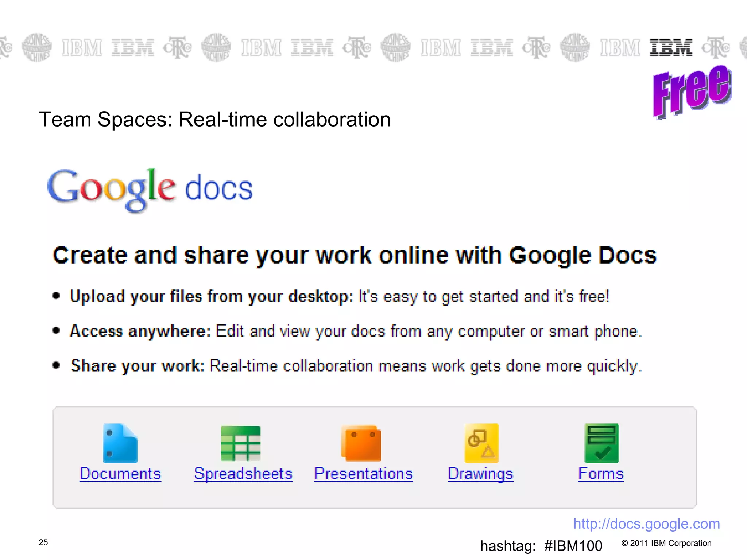Open the Spreadsheets link
Image resolution: width=747 pixels, height=560 pixels.
click(243, 474)
